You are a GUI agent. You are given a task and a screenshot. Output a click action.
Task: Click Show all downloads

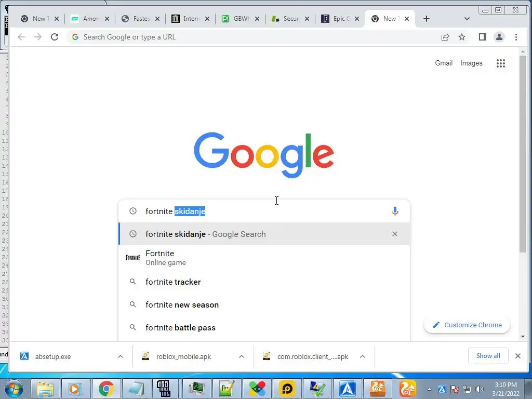pos(488,356)
